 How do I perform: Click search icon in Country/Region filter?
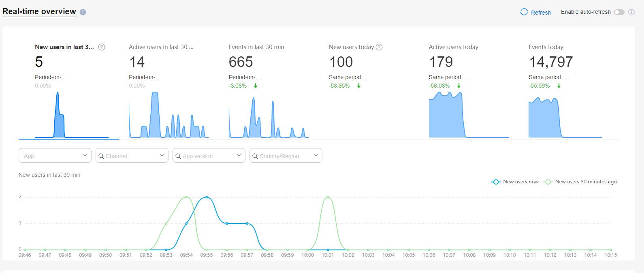255,156
